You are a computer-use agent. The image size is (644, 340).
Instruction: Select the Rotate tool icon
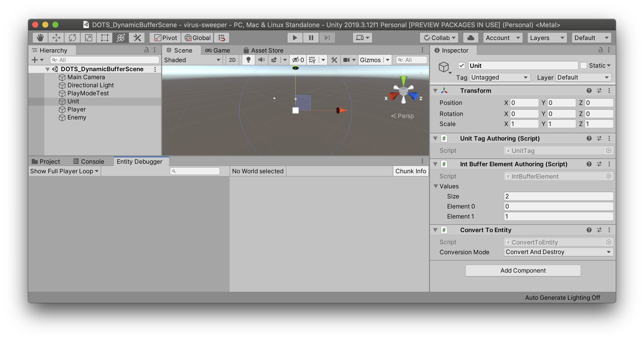pyautogui.click(x=73, y=38)
